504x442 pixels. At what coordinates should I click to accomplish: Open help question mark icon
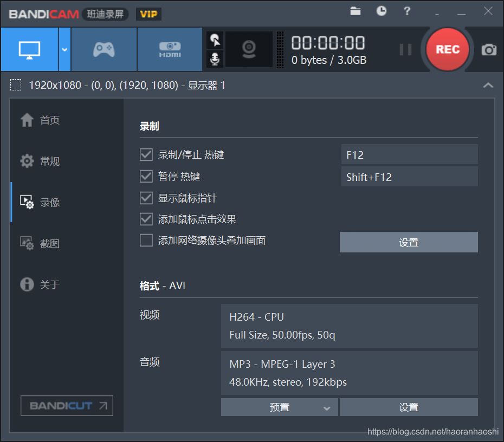coord(407,11)
